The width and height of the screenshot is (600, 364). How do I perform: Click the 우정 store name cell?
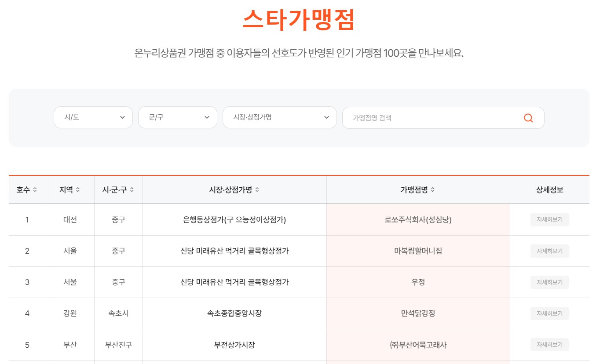pos(418,282)
